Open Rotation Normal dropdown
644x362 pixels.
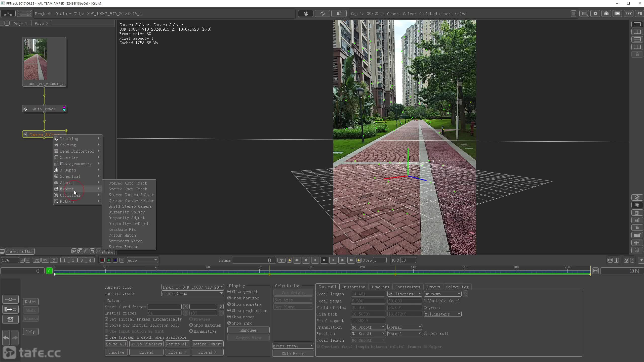(x=405, y=334)
